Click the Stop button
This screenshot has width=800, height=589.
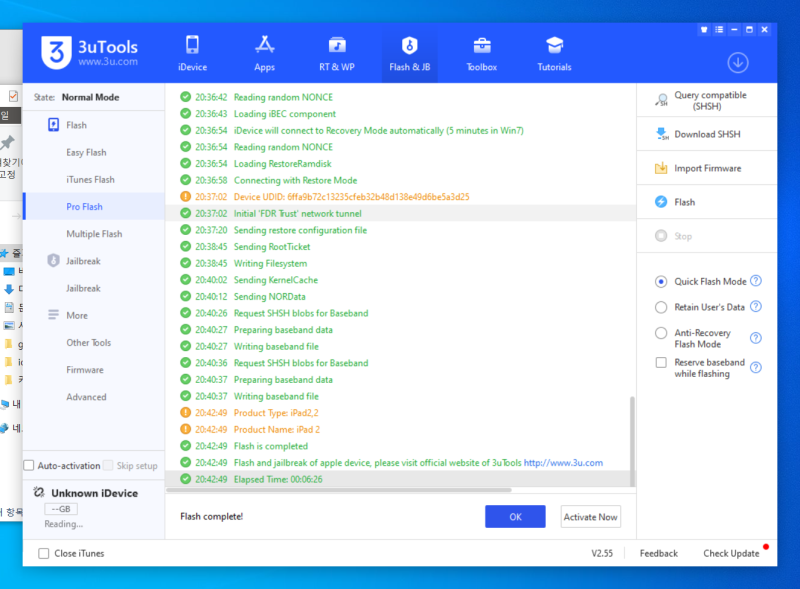pyautogui.click(x=707, y=236)
